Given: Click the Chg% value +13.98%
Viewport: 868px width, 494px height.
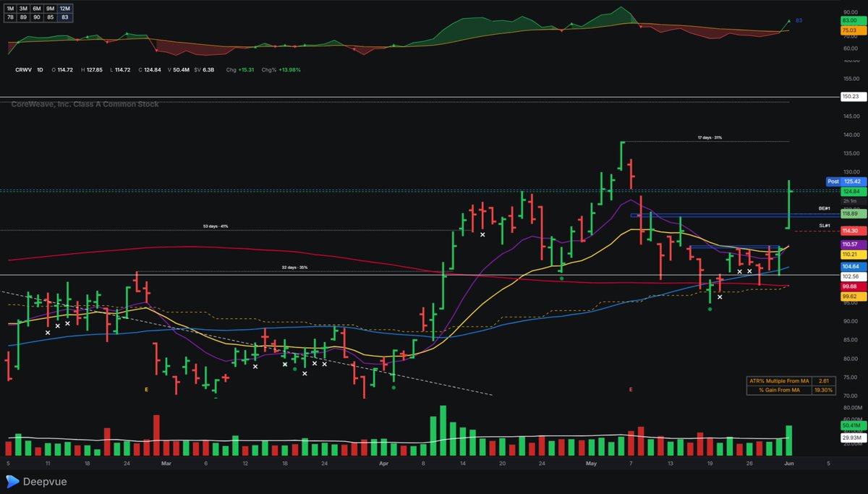Looking at the screenshot, I should 289,70.
